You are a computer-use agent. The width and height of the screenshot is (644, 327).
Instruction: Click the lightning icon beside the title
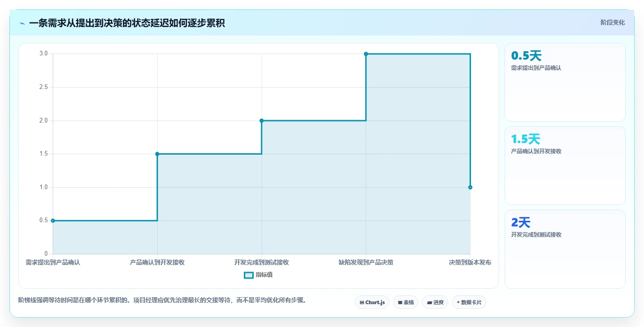22,23
